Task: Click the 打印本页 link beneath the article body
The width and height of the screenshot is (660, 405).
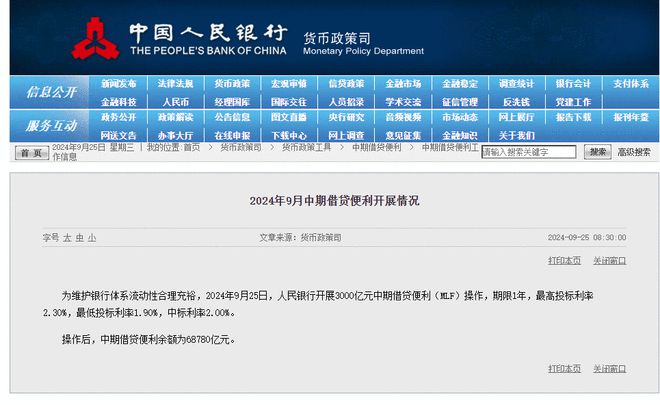Action: [564, 369]
